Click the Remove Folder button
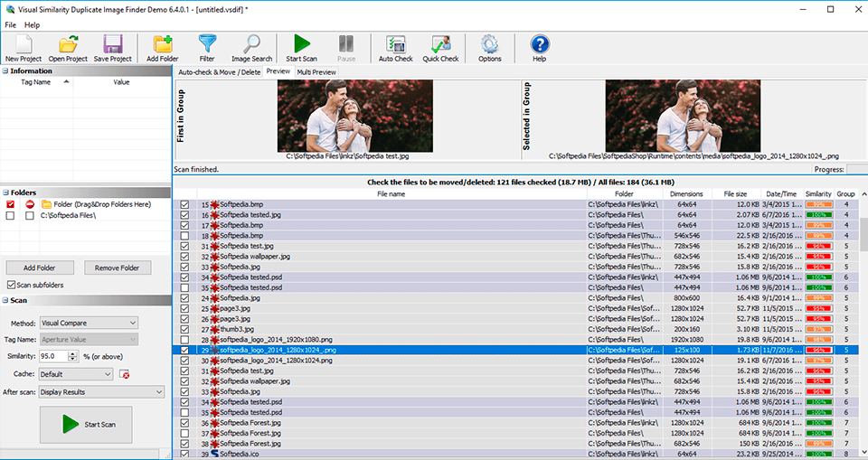Image resolution: width=868 pixels, height=460 pixels. point(118,268)
